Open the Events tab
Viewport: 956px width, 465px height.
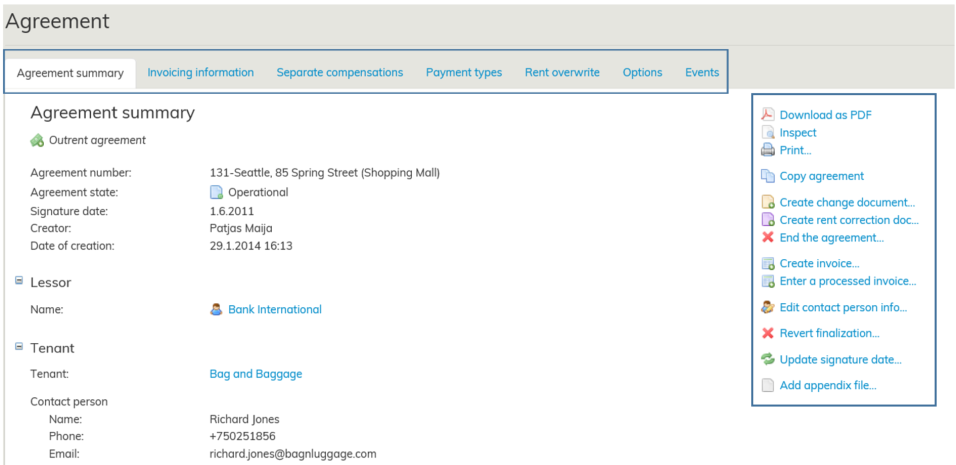point(701,73)
